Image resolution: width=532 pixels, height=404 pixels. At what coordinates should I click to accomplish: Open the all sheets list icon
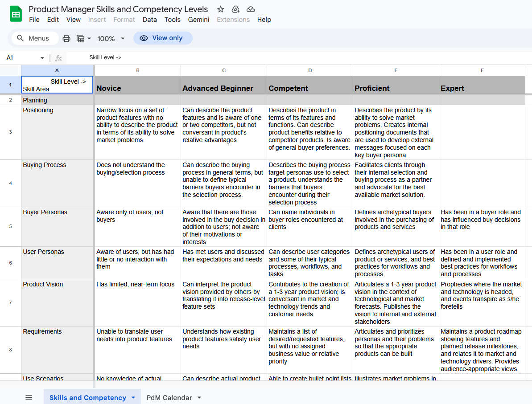(x=29, y=398)
